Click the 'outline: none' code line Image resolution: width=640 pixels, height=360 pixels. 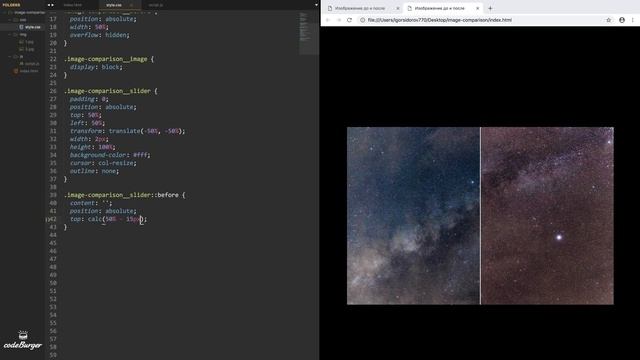pyautogui.click(x=94, y=171)
